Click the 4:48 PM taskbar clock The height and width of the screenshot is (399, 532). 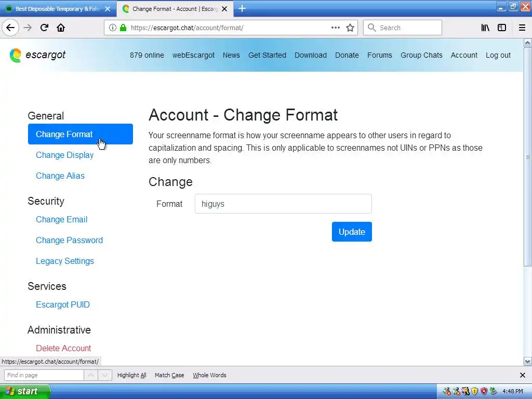point(513,392)
